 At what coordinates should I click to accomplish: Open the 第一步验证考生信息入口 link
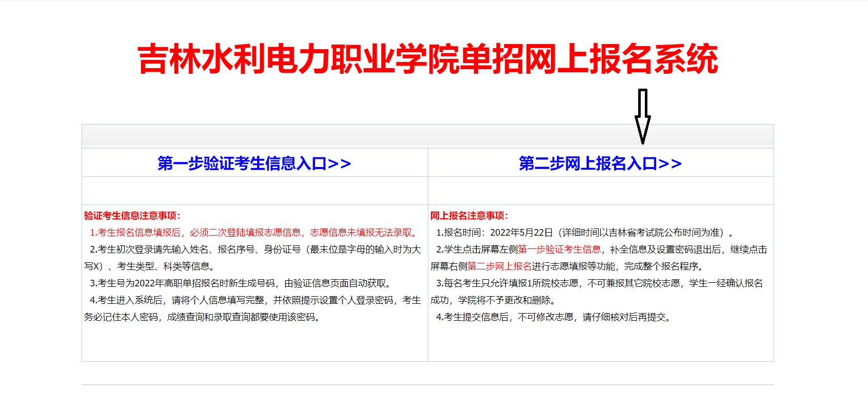(254, 163)
